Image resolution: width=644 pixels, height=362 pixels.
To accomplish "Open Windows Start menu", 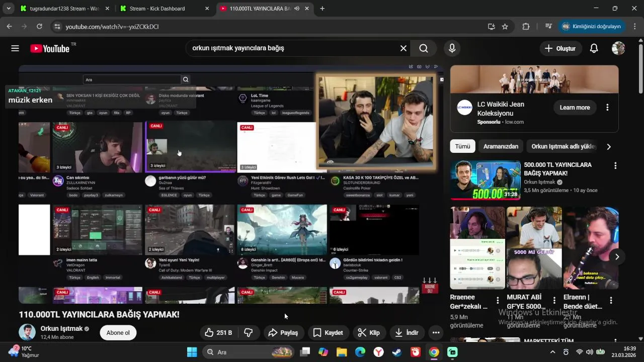I will pos(192,352).
